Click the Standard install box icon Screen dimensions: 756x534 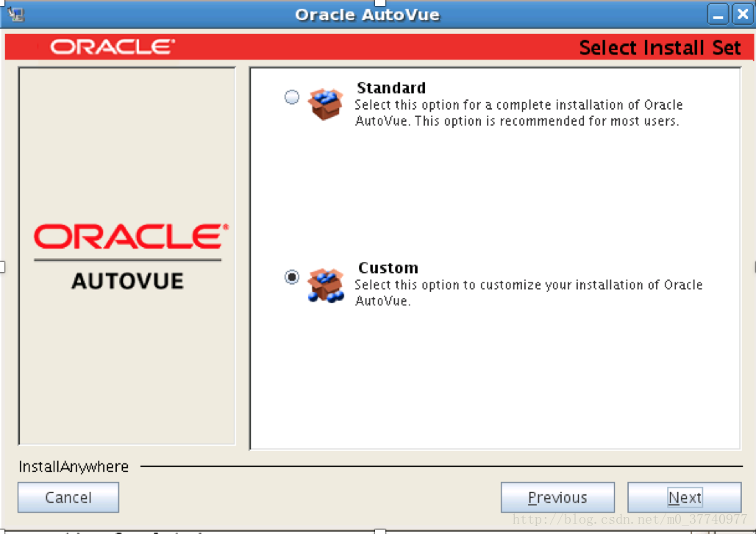tap(326, 104)
